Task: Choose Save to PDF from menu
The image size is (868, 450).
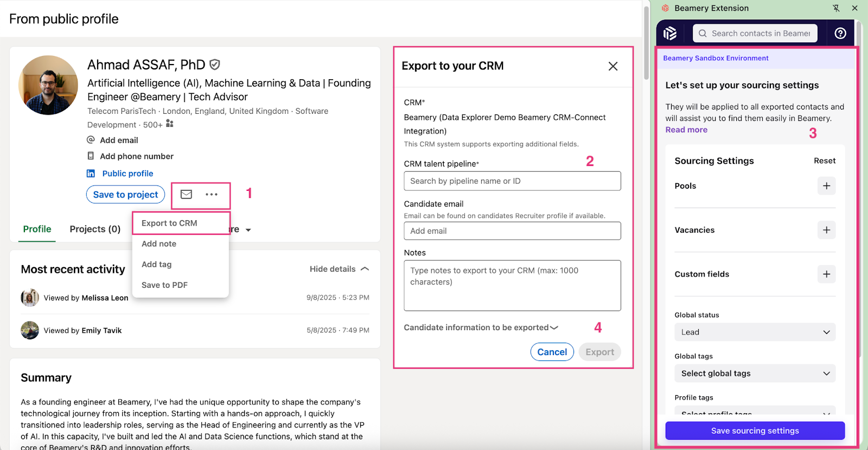Action: tap(164, 285)
